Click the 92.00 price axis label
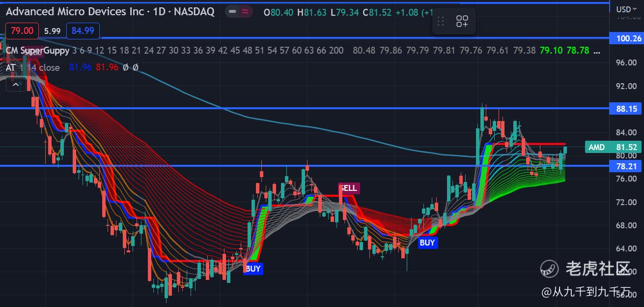 click(x=626, y=86)
